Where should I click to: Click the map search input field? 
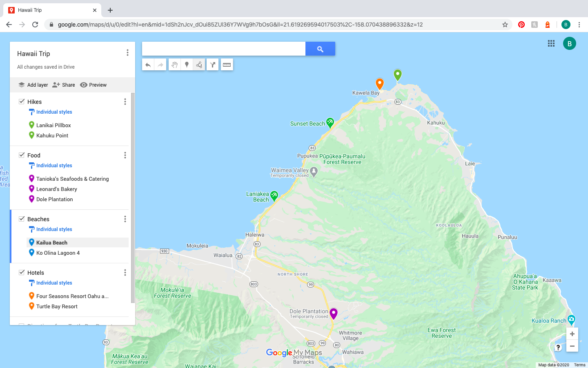pos(224,49)
